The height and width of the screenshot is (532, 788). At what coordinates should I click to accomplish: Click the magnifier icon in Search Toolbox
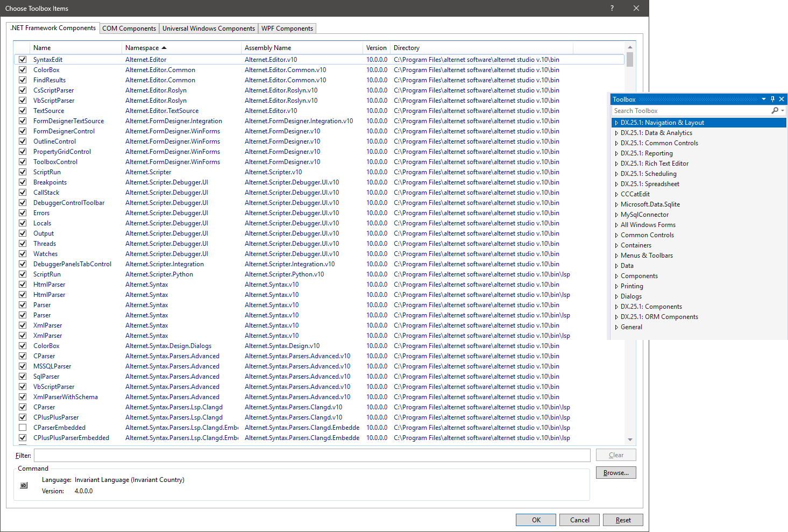[x=775, y=111]
